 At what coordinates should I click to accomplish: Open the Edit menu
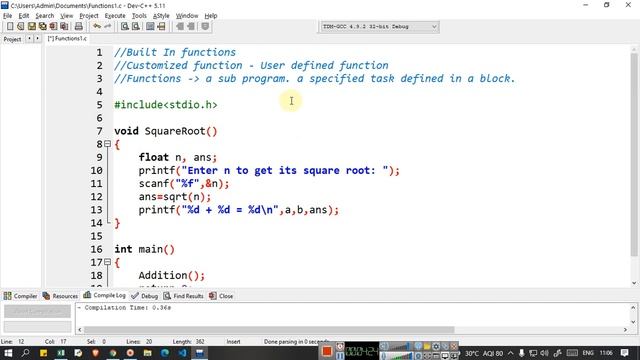(24, 16)
